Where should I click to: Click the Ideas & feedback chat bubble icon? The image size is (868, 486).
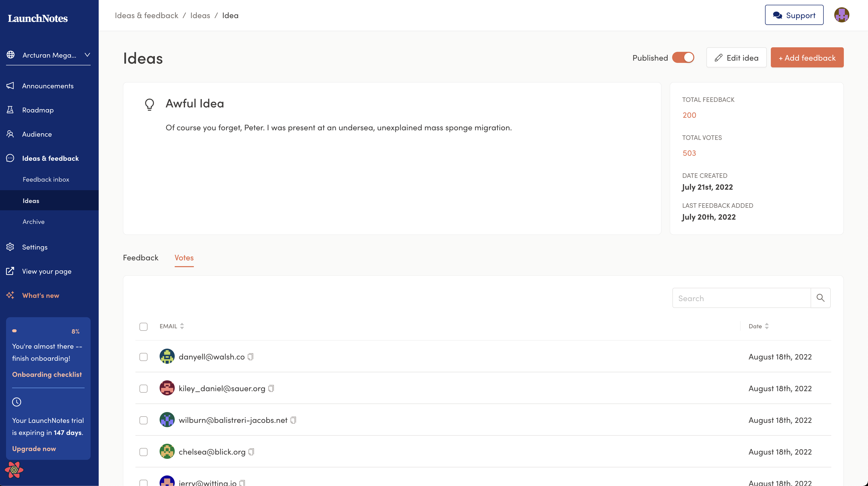[x=10, y=158]
